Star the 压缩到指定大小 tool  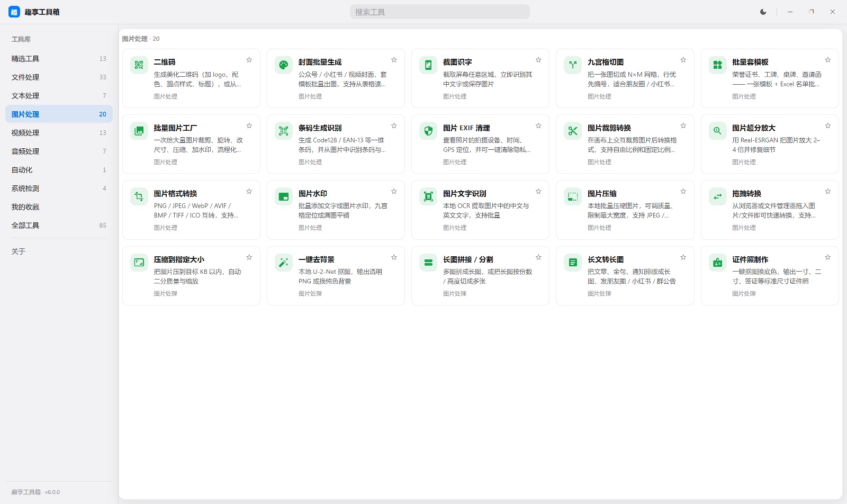click(249, 257)
